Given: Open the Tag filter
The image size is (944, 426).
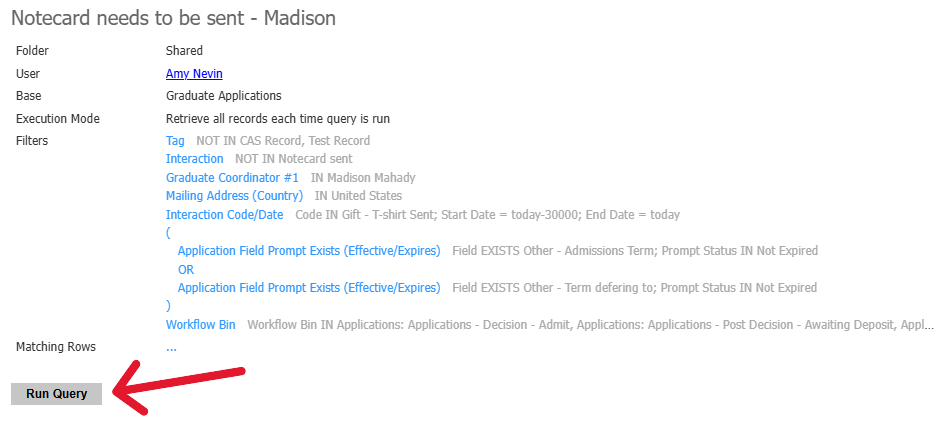Looking at the screenshot, I should (x=175, y=141).
